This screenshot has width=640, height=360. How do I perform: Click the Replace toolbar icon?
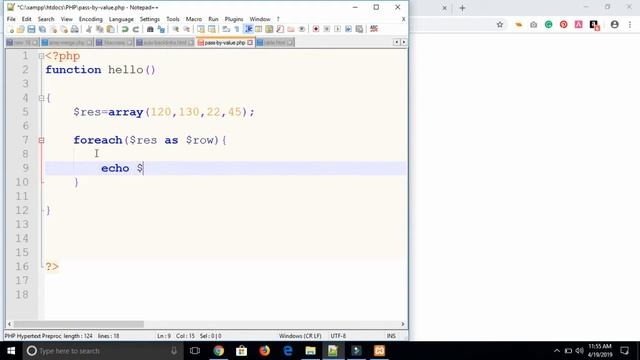(x=161, y=29)
